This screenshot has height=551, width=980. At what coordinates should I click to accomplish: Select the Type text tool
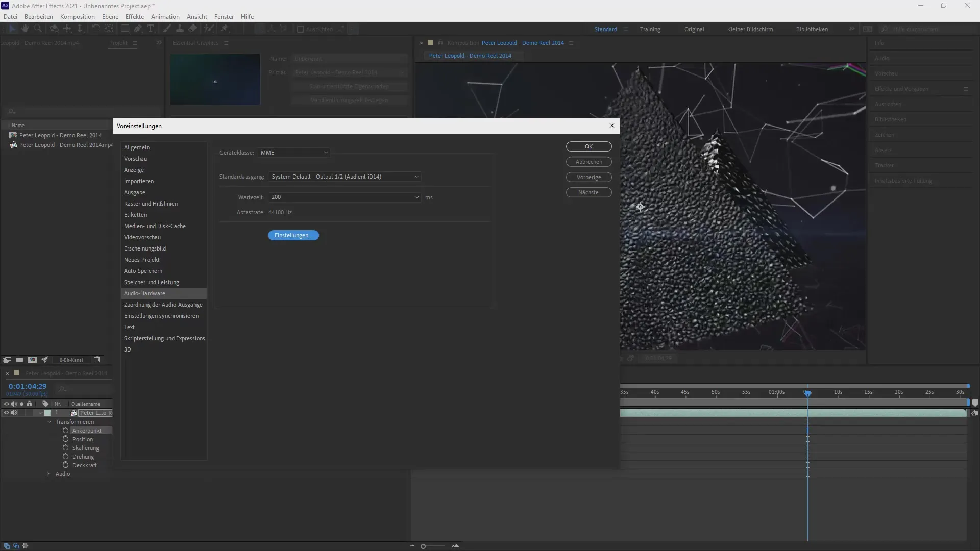[151, 29]
